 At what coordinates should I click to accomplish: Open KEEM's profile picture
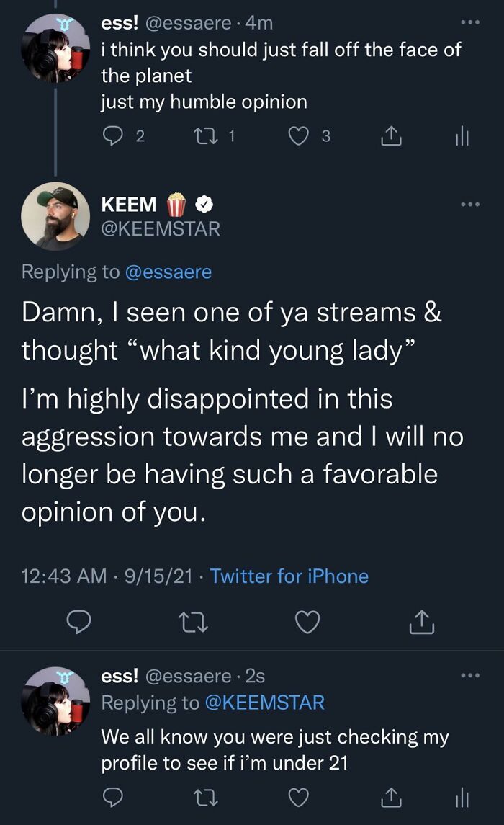click(55, 216)
